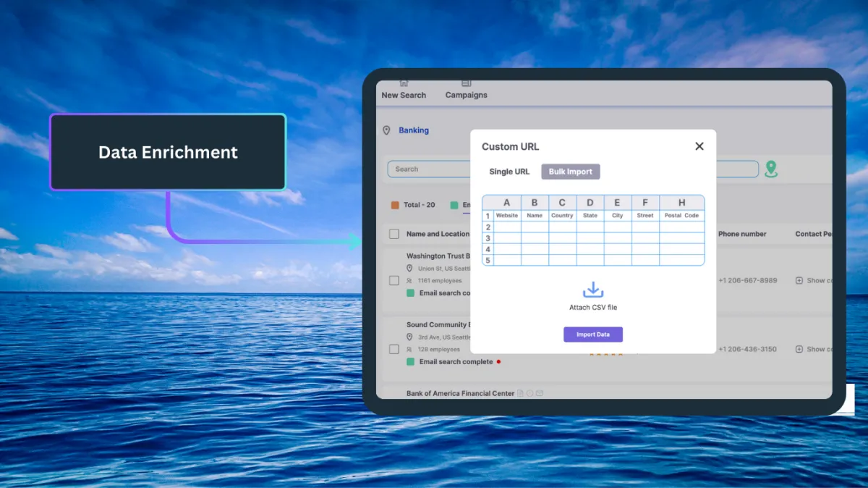Click red dot after Email search complete

[498, 361]
